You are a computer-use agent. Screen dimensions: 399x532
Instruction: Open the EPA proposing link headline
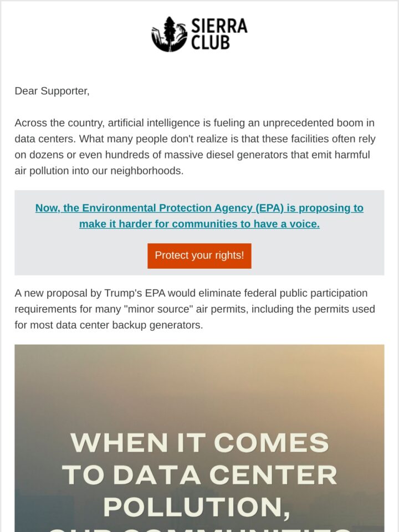pos(199,216)
